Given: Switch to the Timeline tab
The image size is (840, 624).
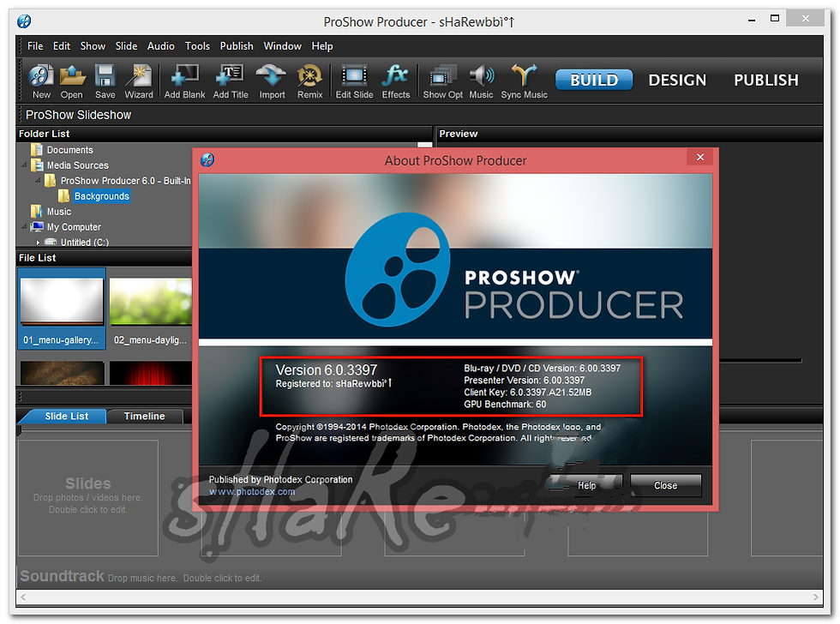Looking at the screenshot, I should (x=145, y=417).
